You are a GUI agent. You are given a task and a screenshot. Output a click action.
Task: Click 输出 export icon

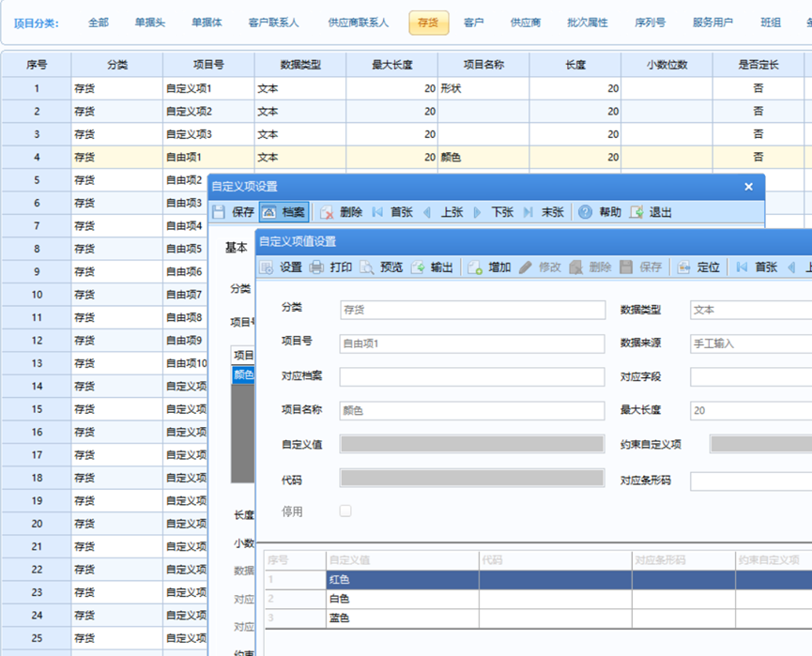click(x=418, y=267)
